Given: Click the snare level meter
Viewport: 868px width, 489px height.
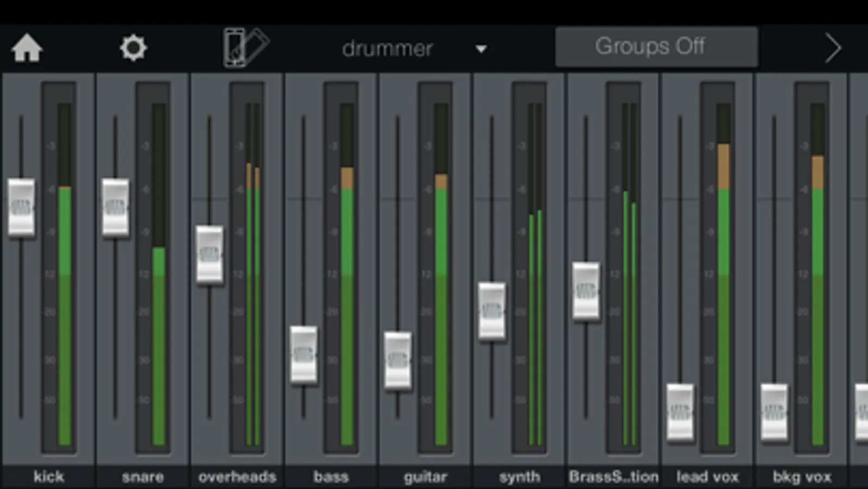Looking at the screenshot, I should [x=159, y=274].
